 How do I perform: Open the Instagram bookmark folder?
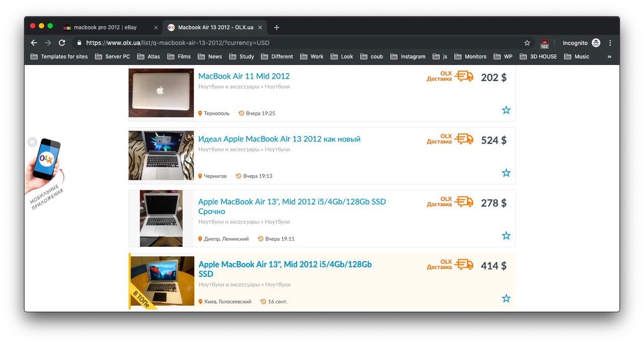[x=408, y=56]
